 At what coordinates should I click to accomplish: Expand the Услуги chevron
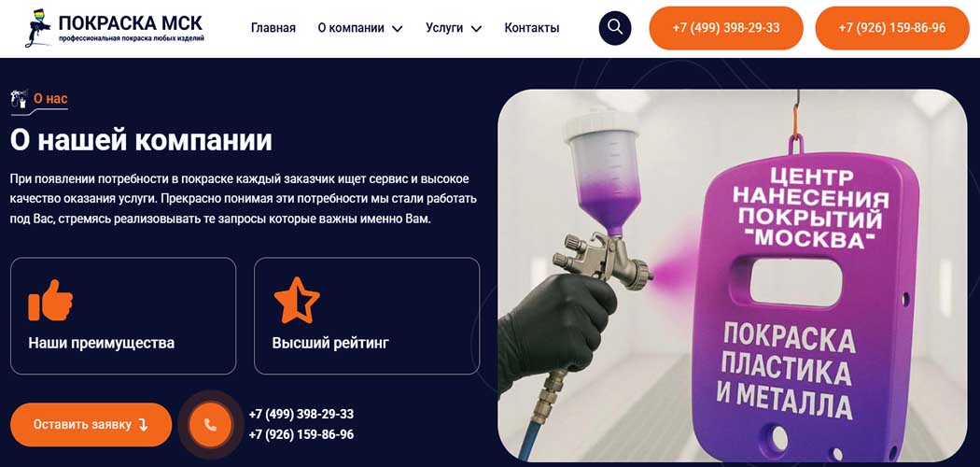(476, 29)
